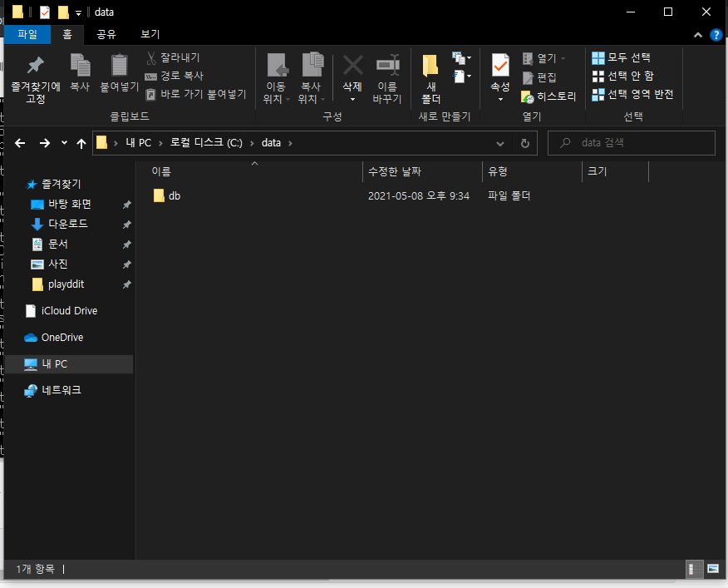The width and height of the screenshot is (728, 588).
Task: Open OneDrive in sidebar
Action: tap(54, 338)
